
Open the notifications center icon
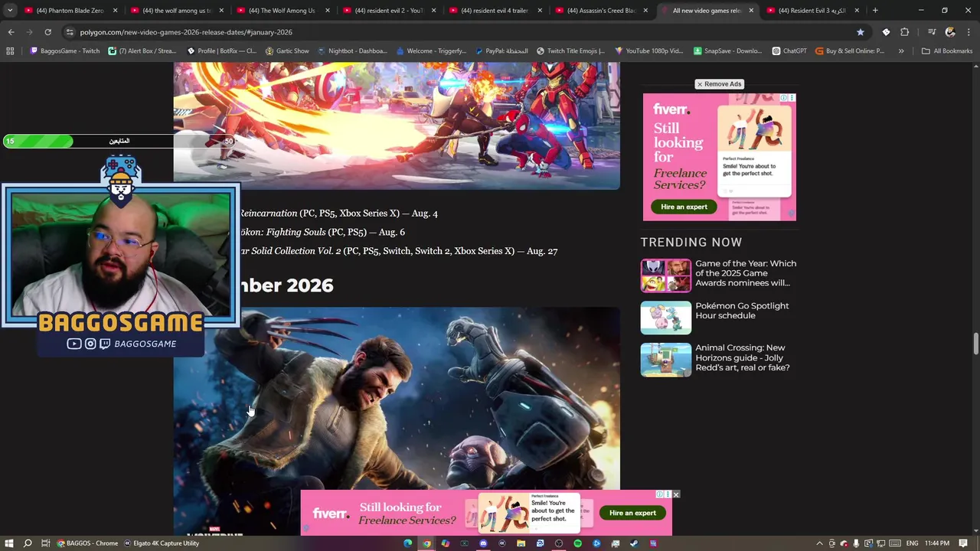[x=963, y=543]
